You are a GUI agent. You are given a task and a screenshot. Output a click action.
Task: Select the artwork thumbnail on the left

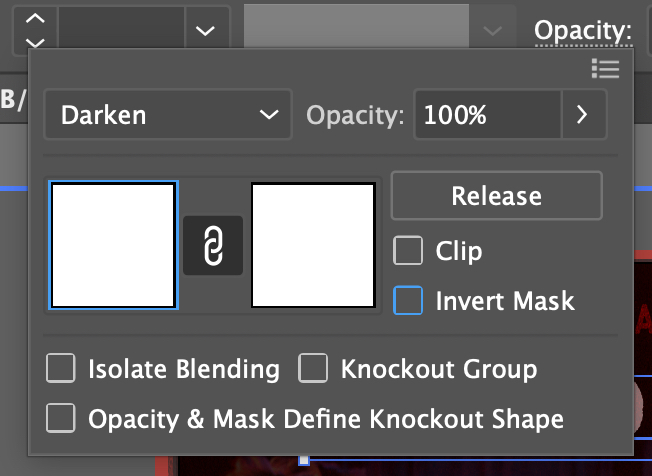click(114, 245)
